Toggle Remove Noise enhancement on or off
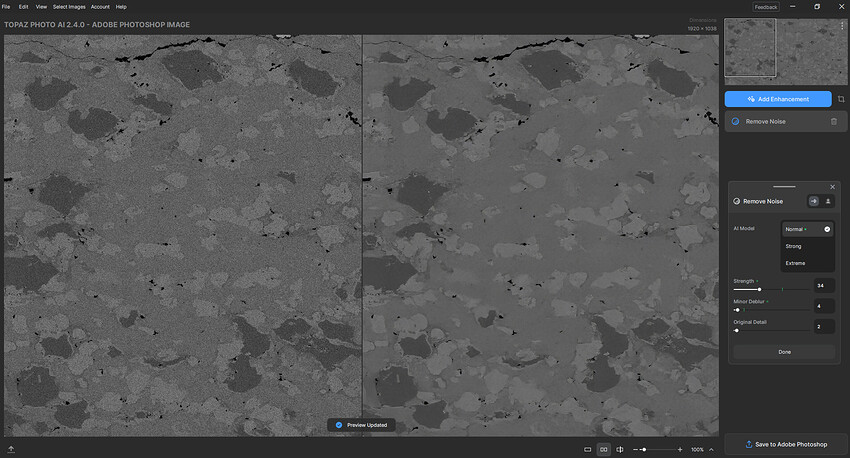The image size is (850, 458). [736, 122]
